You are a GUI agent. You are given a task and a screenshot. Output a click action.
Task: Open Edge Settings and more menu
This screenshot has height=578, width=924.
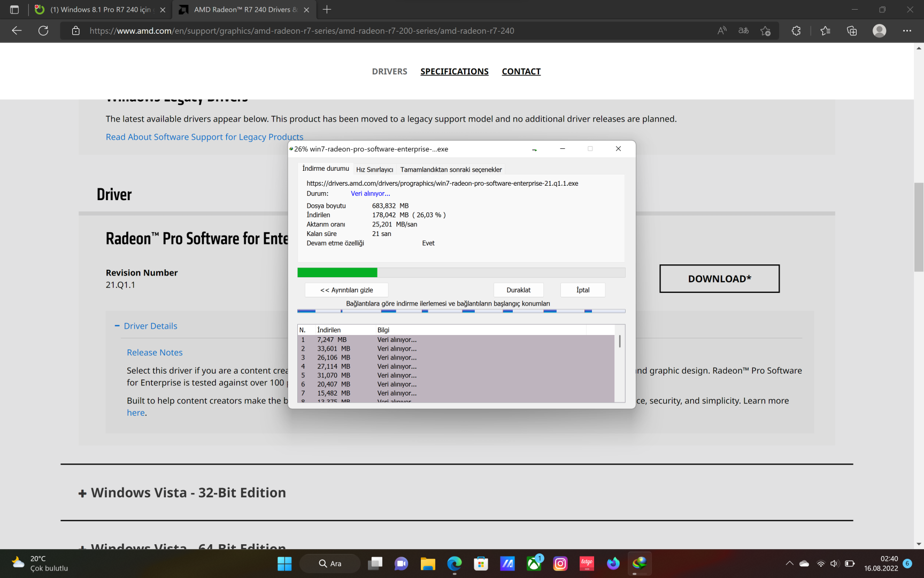[907, 31]
